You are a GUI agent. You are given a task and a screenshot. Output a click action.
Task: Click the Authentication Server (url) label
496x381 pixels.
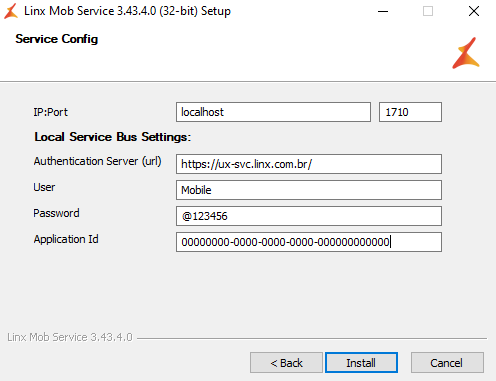coord(97,161)
